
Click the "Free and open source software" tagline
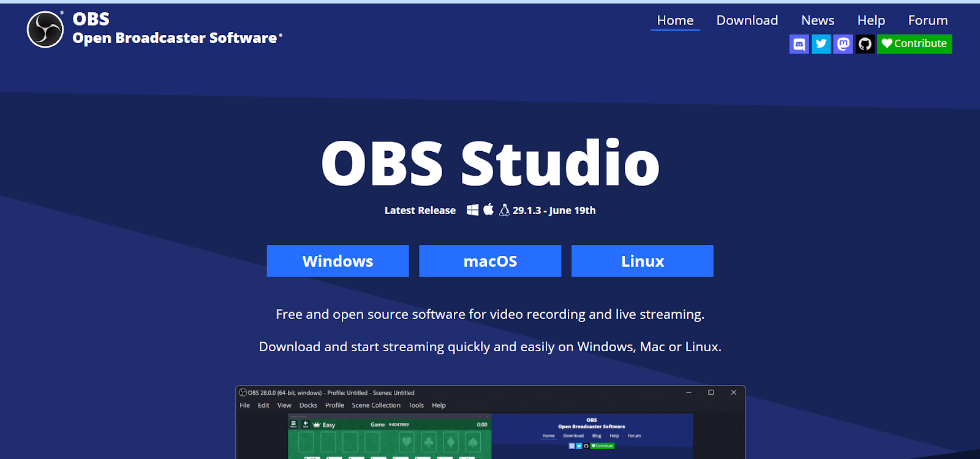pos(490,315)
